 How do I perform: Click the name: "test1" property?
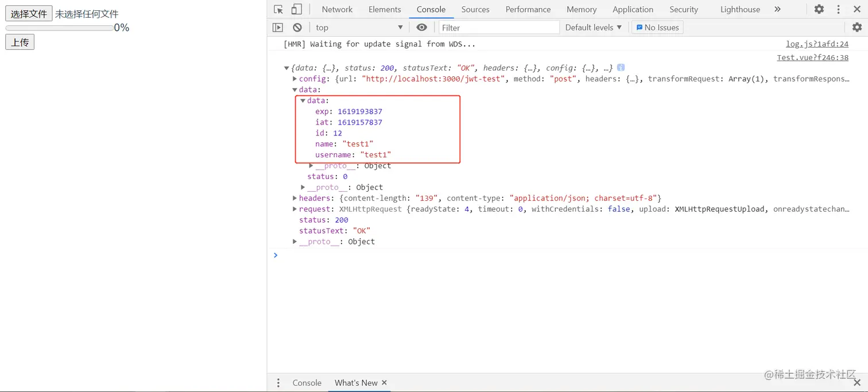tap(344, 144)
